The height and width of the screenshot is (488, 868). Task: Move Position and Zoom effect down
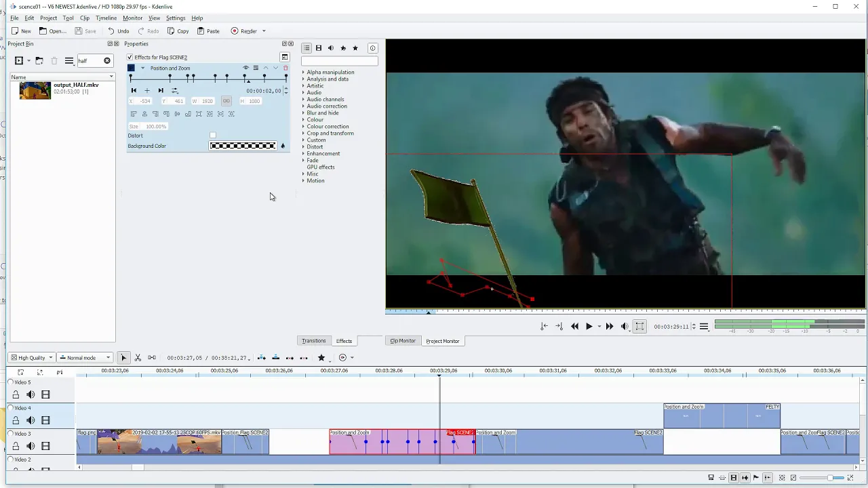275,68
